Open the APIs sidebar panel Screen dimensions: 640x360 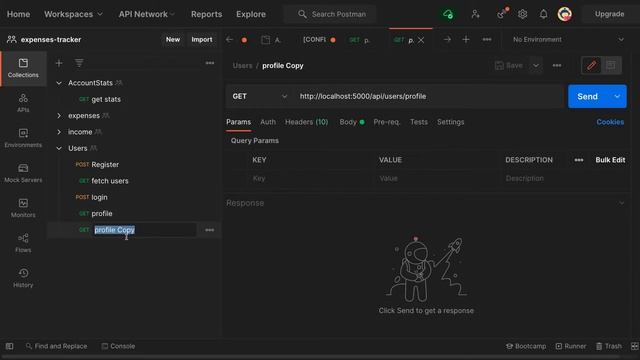(x=23, y=103)
